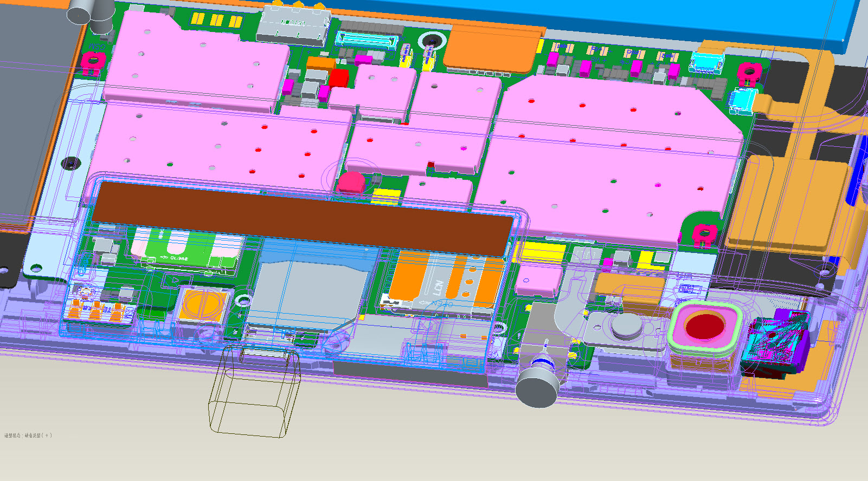Select the orange heat sink block at right
Viewport: 868px width, 481px height.
[787, 204]
